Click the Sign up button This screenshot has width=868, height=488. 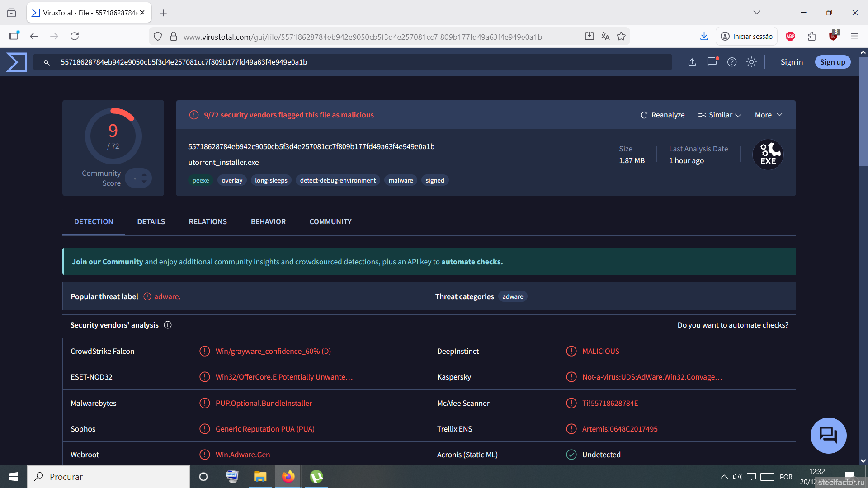coord(832,62)
